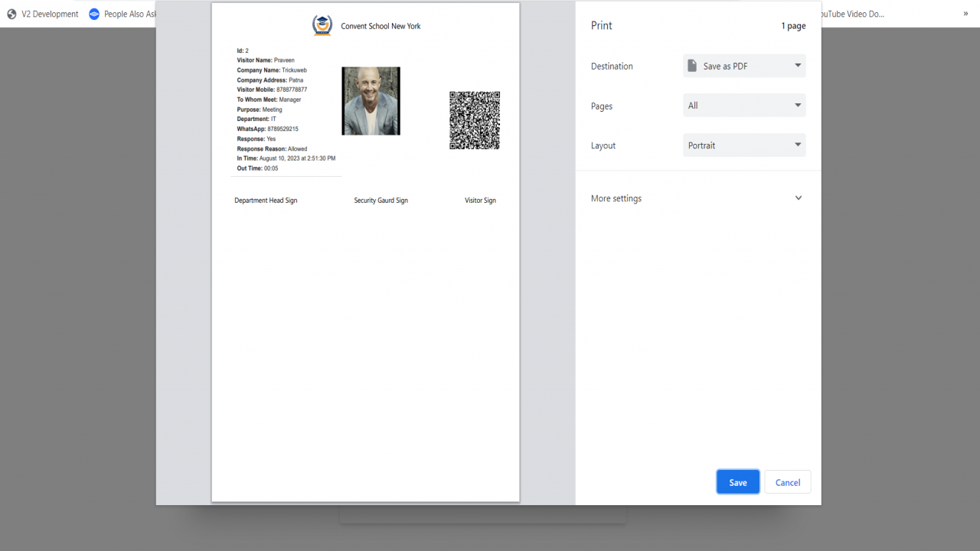The image size is (980, 551).
Task: Click the Cancel button
Action: pos(787,482)
